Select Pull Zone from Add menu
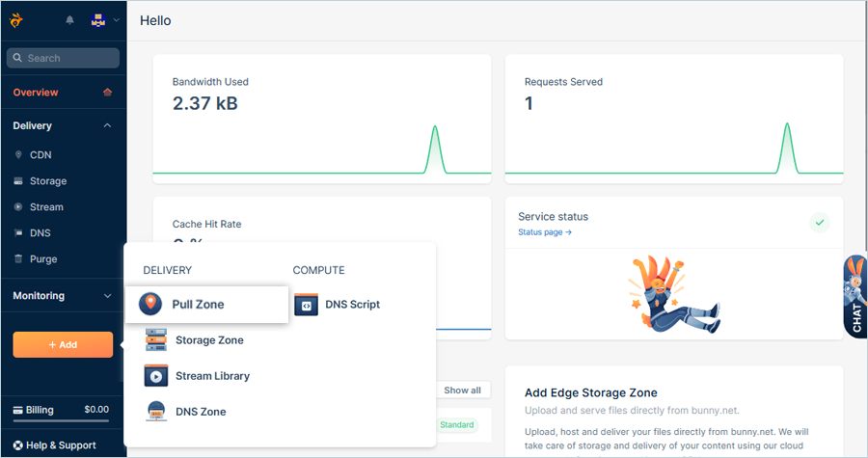This screenshot has height=458, width=868. point(206,305)
